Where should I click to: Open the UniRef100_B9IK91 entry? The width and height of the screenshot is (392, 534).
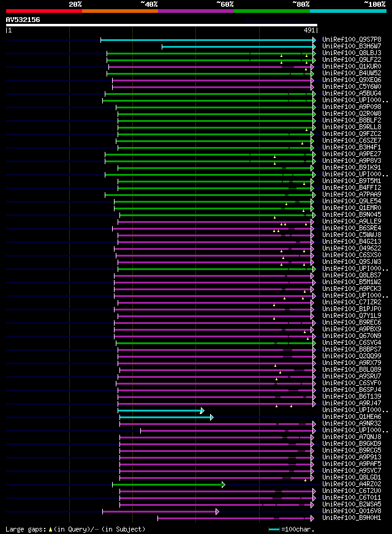pyautogui.click(x=352, y=168)
